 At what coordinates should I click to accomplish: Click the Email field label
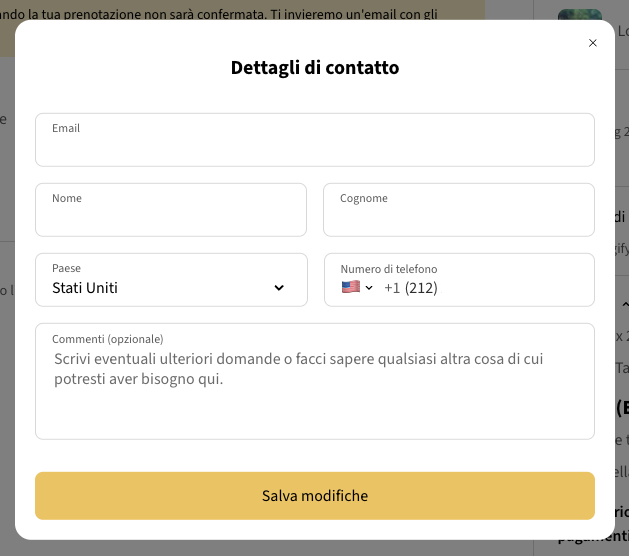pos(66,128)
